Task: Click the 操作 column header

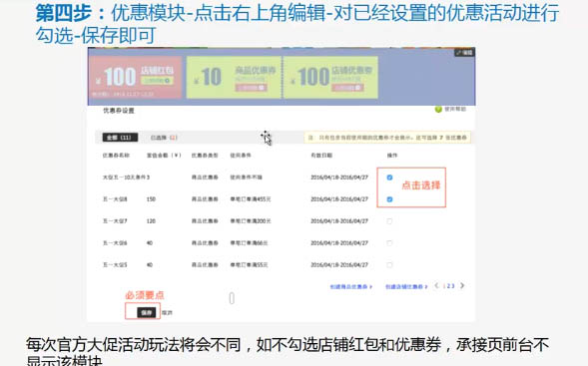Action: [x=392, y=156]
